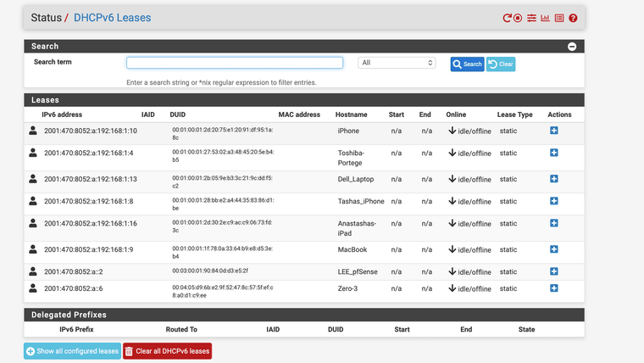The height and width of the screenshot is (363, 644).
Task: Open related settings sliders icon
Action: point(532,18)
